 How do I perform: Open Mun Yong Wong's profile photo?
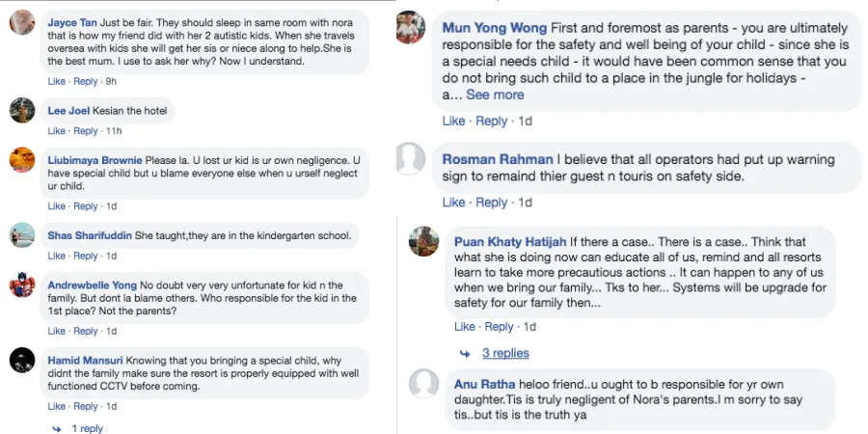412,28
